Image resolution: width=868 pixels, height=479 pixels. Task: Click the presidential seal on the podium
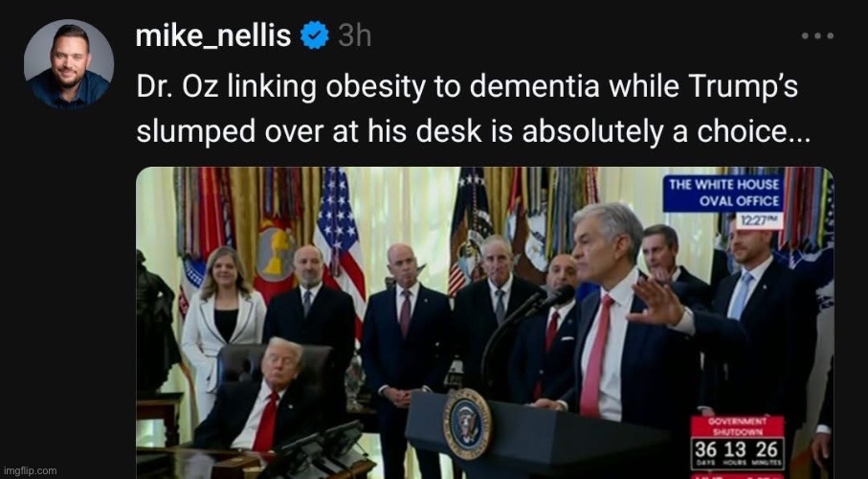(x=467, y=423)
